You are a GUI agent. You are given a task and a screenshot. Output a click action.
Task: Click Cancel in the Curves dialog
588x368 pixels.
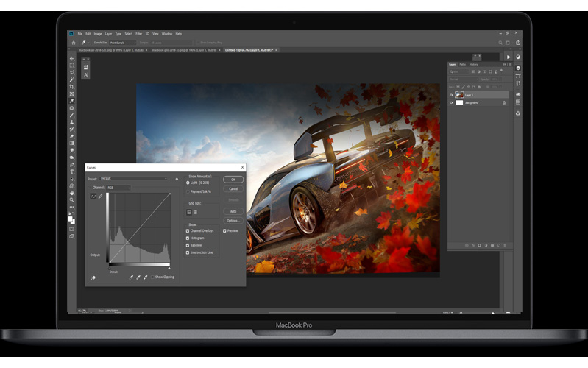click(x=233, y=188)
